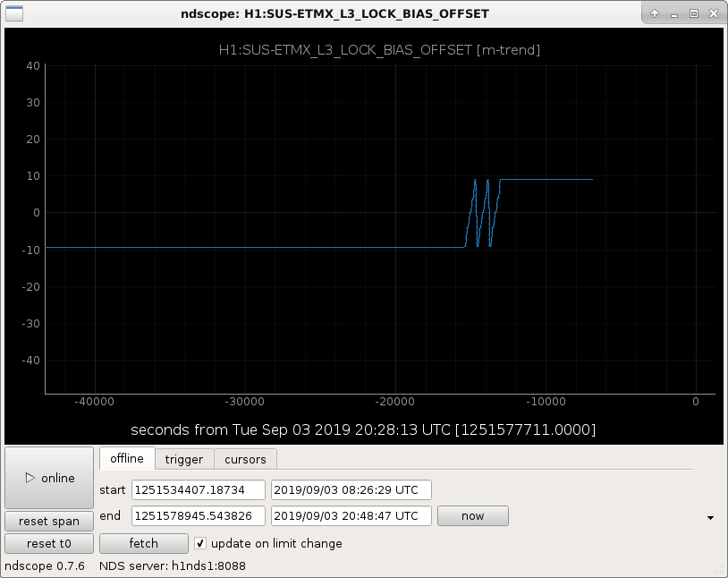Image resolution: width=728 pixels, height=578 pixels.
Task: Start online mode with play button
Action: pyautogui.click(x=49, y=478)
